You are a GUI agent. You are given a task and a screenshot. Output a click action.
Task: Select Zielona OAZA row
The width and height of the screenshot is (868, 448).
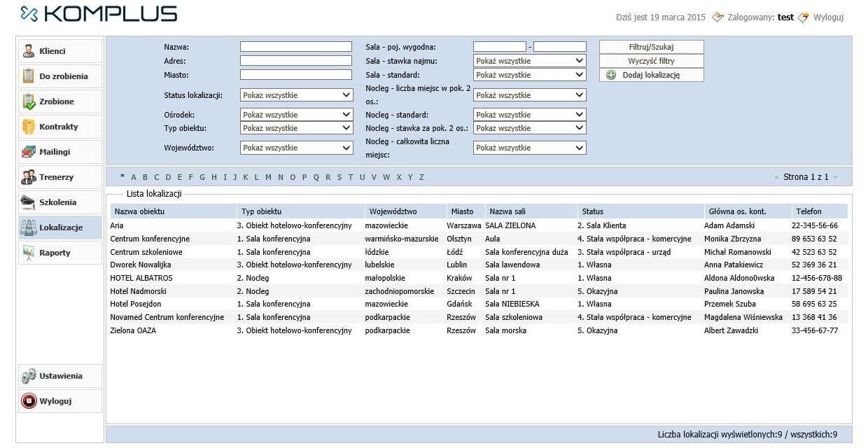[x=479, y=330]
